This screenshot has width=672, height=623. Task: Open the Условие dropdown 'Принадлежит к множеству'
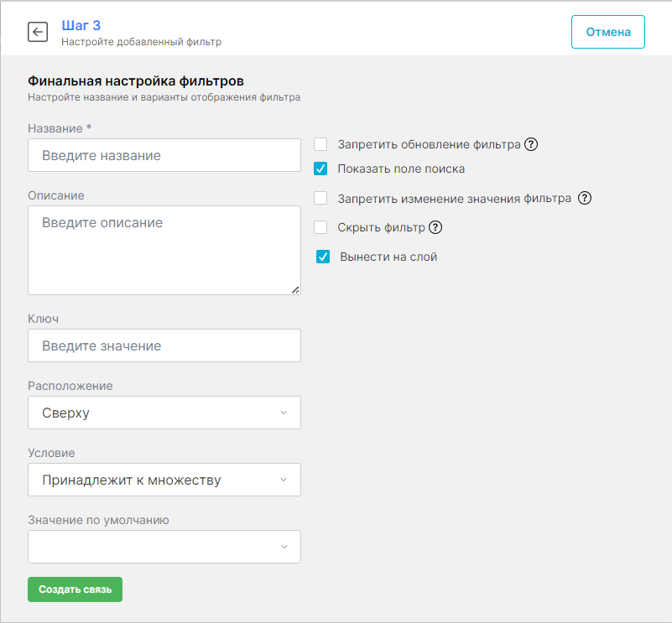164,480
